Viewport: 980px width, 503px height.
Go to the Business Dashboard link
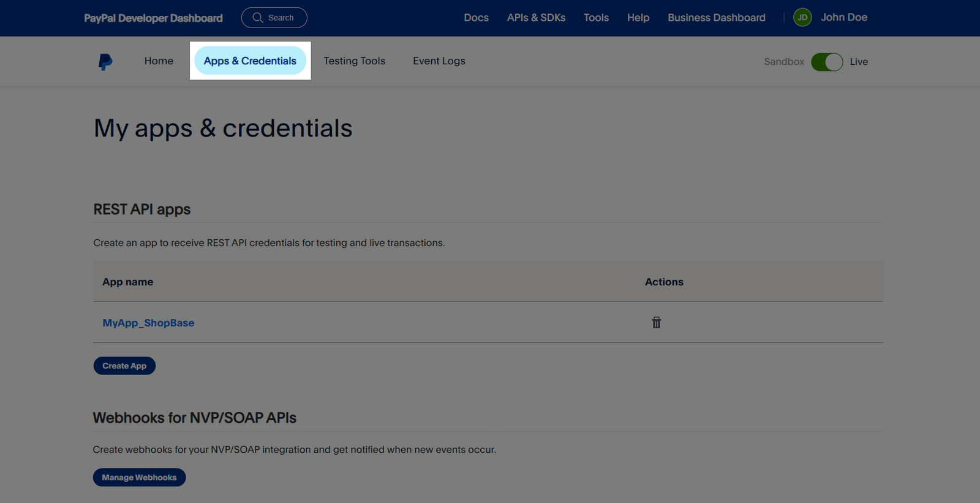[716, 18]
